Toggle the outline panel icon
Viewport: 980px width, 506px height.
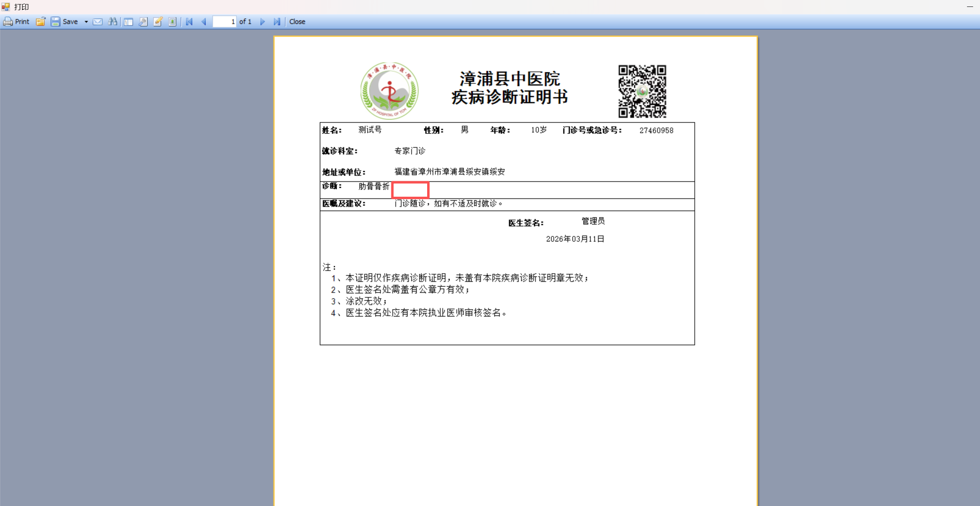[x=129, y=22]
